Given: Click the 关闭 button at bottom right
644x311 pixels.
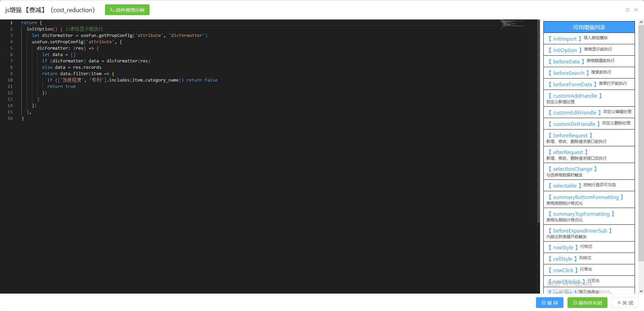Looking at the screenshot, I should coord(625,303).
